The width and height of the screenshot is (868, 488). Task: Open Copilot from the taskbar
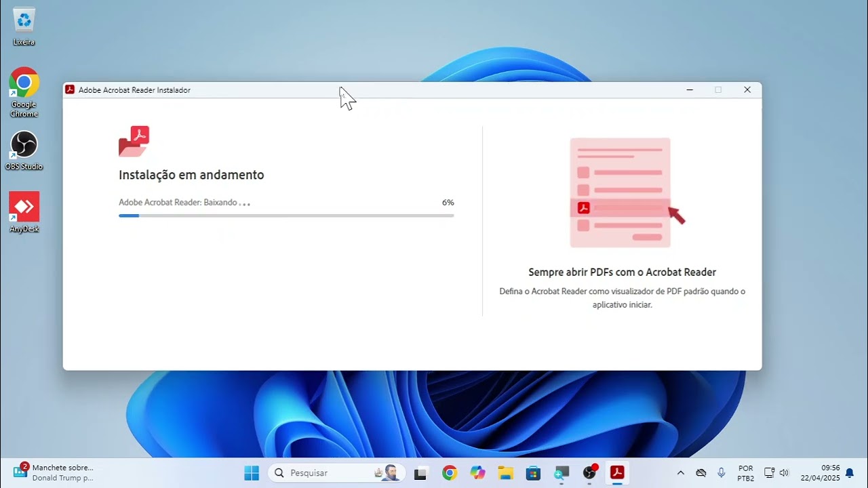click(478, 473)
